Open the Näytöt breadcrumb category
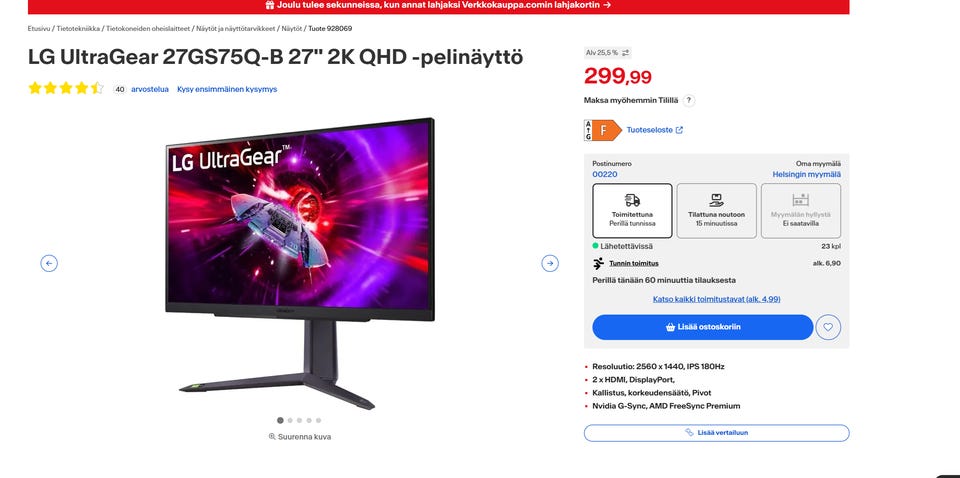Screen dimensions: 960x478 coord(292,28)
